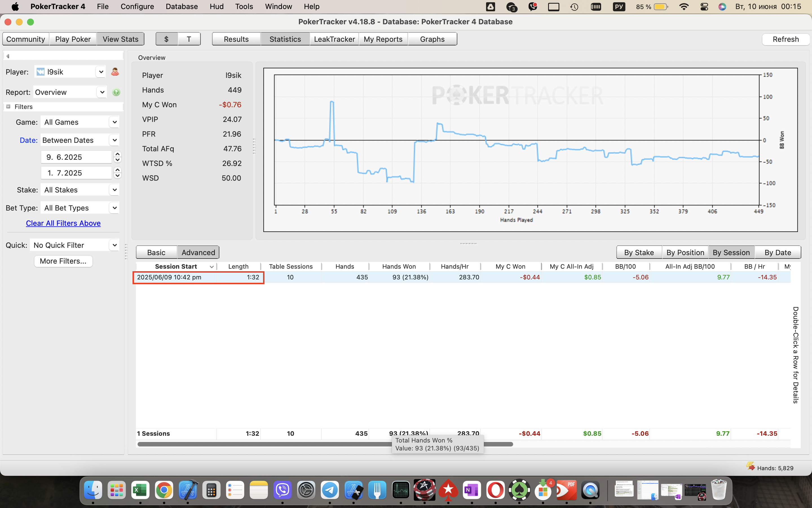Viewport: 812px width, 508px height.
Task: Click the Refresh button
Action: point(785,39)
